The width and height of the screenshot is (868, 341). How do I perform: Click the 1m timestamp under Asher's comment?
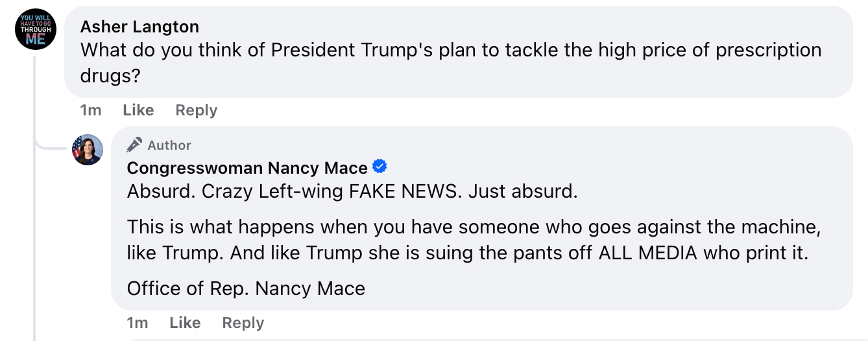click(x=91, y=110)
